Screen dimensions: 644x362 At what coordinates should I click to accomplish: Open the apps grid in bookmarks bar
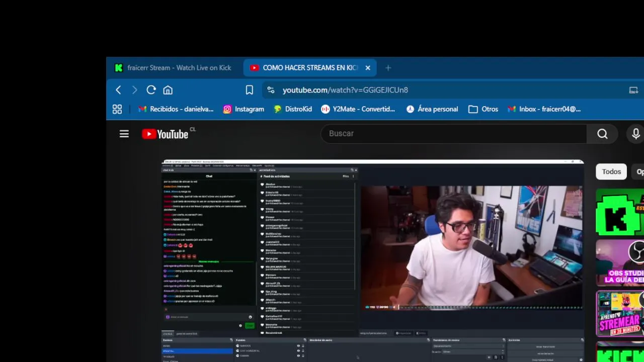[x=117, y=109]
